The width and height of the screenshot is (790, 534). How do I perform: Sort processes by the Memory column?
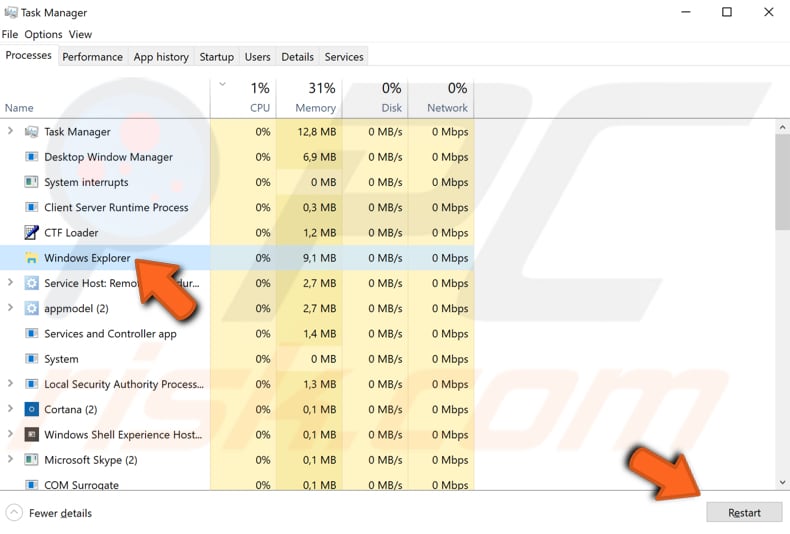tap(309, 99)
